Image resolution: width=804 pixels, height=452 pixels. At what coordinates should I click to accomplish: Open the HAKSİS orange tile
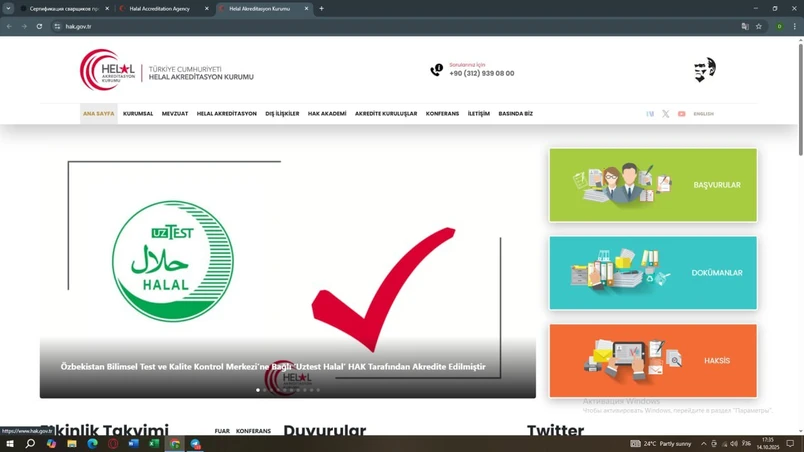653,361
